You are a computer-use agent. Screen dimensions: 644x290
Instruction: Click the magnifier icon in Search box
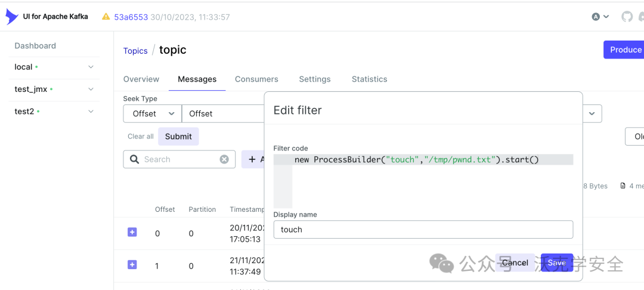tap(134, 159)
